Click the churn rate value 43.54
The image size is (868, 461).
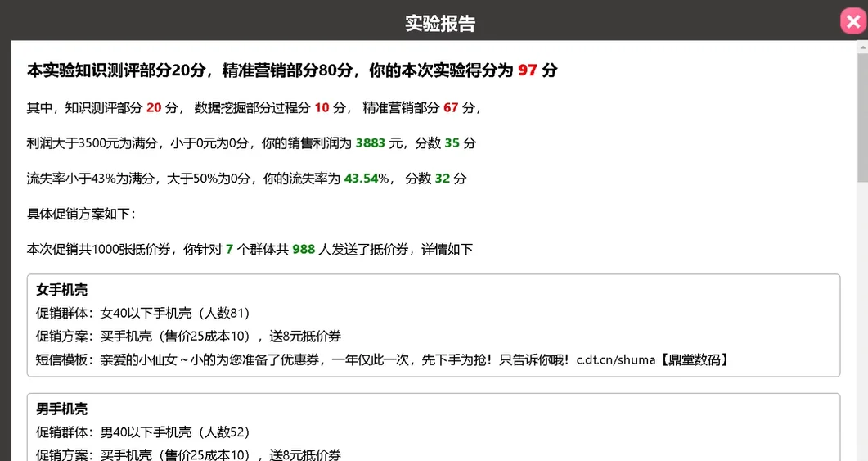(361, 179)
